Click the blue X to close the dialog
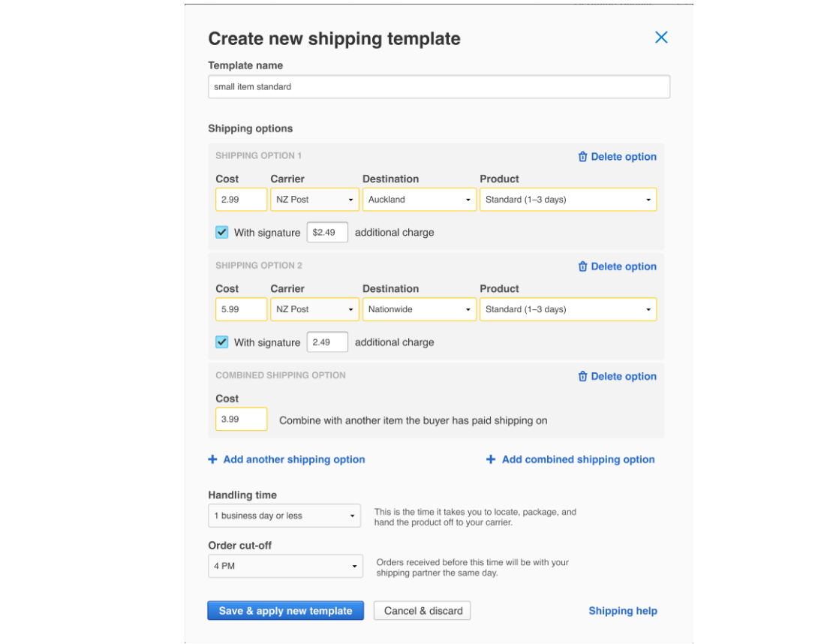The width and height of the screenshot is (827, 644). coord(661,37)
